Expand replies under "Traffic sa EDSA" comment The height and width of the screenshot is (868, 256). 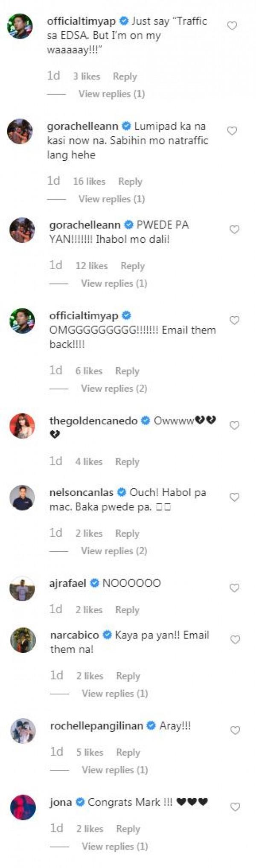111,94
